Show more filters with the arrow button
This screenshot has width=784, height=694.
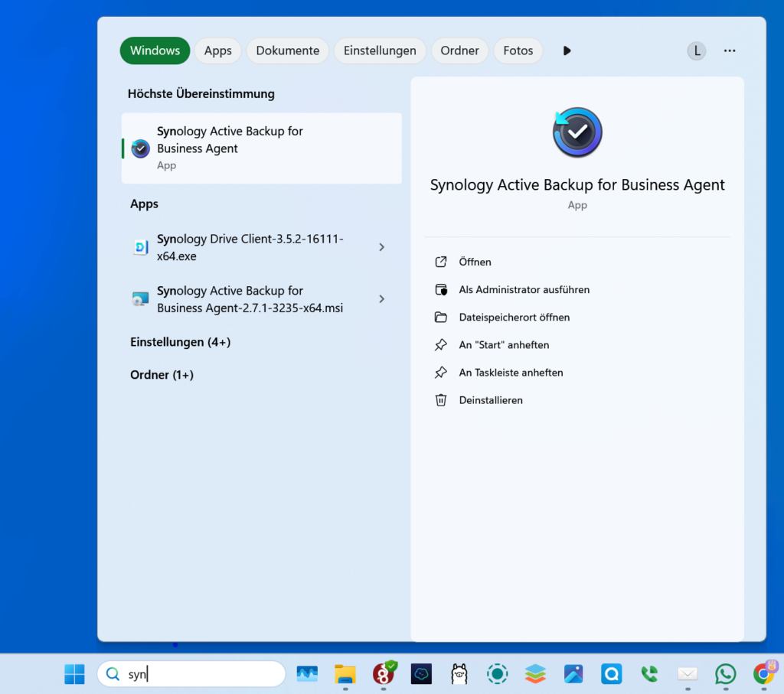[567, 51]
